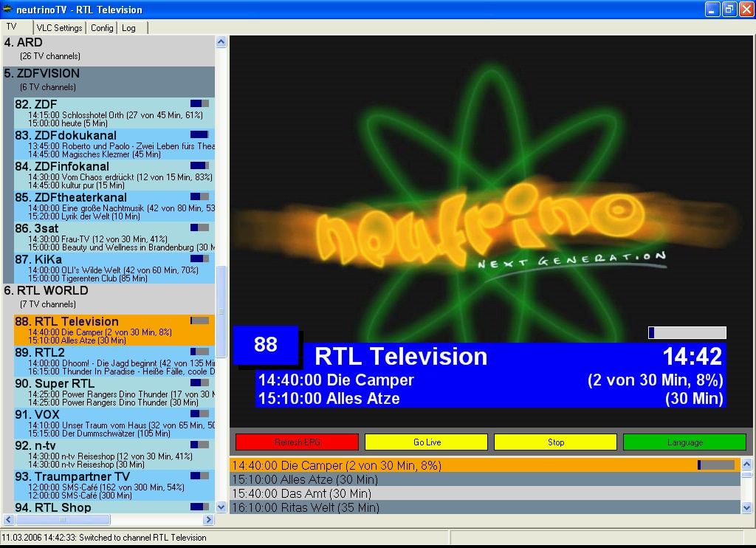
Task: Click the red Refresh EPG button
Action: [x=297, y=442]
